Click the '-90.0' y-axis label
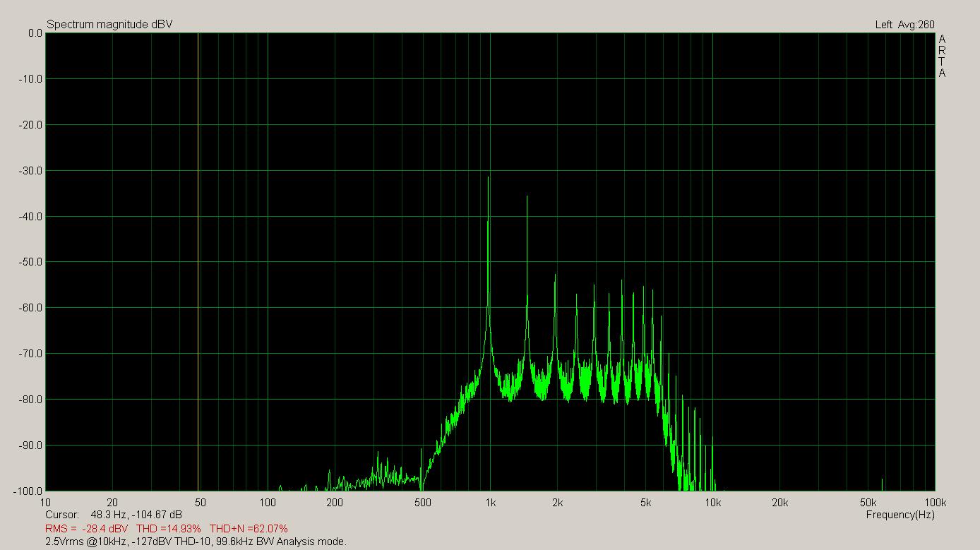 30,446
